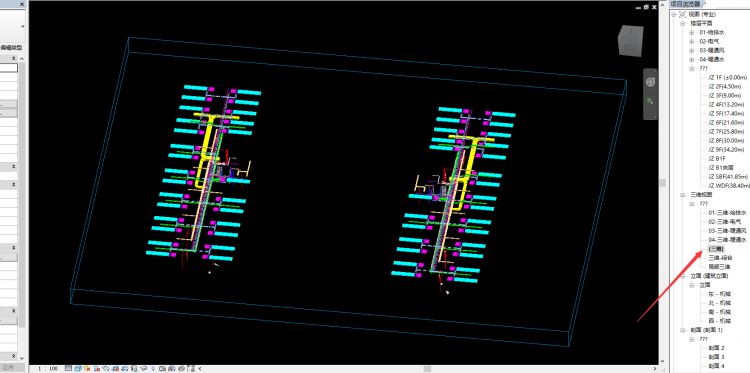Open section view 剖面 2
The image size is (750, 373).
coord(717,348)
